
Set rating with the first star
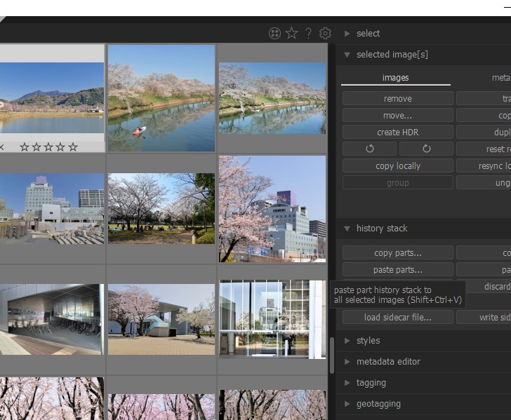pos(25,147)
